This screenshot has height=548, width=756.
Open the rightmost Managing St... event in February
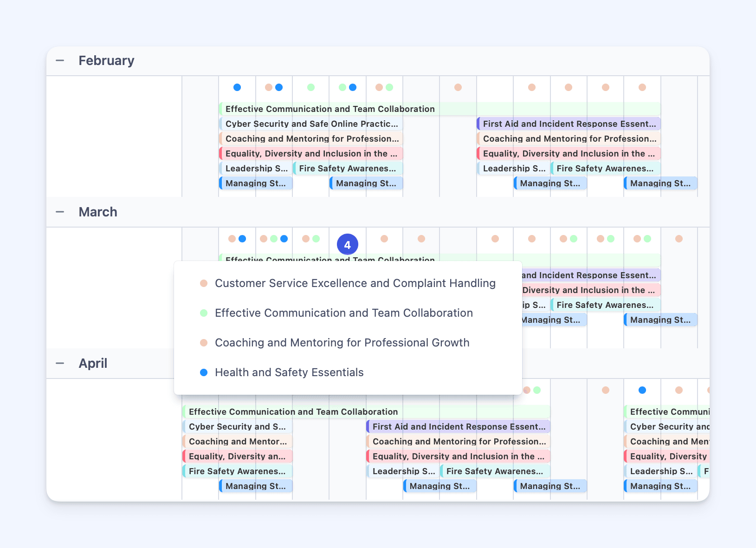(x=660, y=183)
